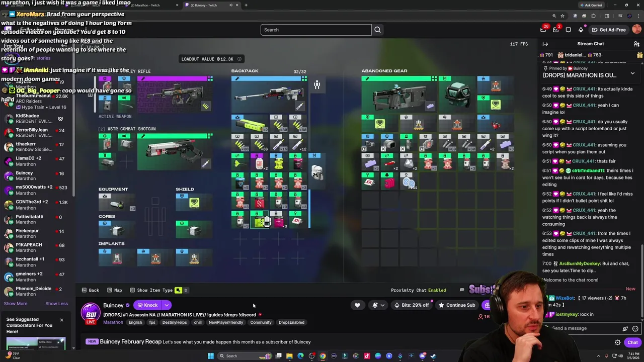Click the Windows Start button in taskbar
The width and height of the screenshot is (644, 362).
point(211,356)
